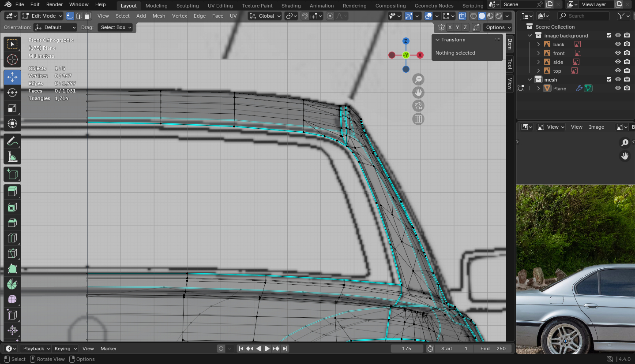Select the Extrude Region tool
The width and height of the screenshot is (635, 364).
[12, 191]
